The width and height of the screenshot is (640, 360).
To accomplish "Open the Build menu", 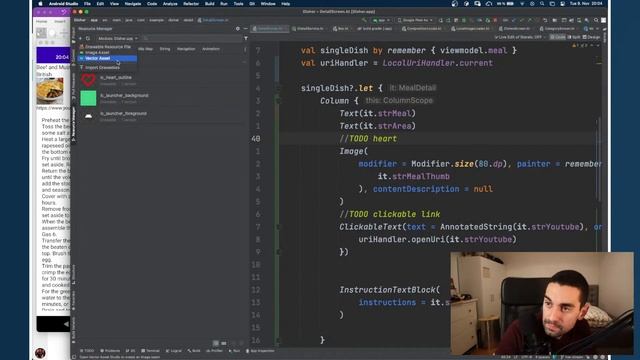I will coord(209,4).
